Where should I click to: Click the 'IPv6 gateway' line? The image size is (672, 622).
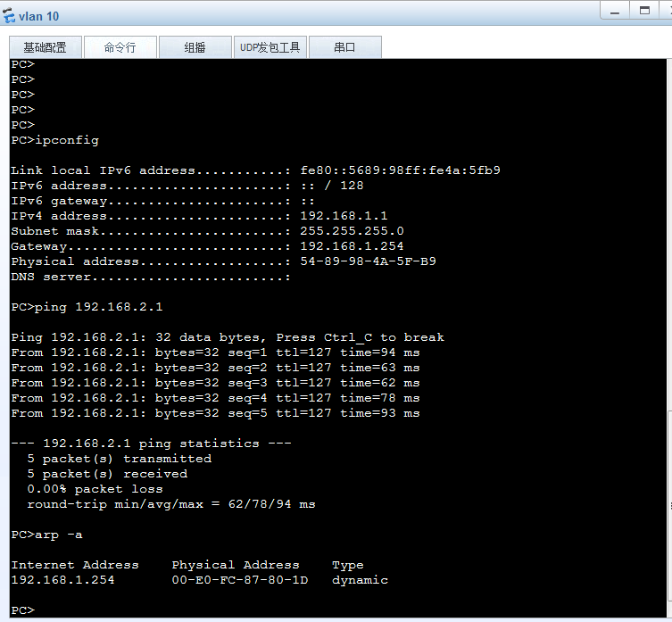pos(162,201)
